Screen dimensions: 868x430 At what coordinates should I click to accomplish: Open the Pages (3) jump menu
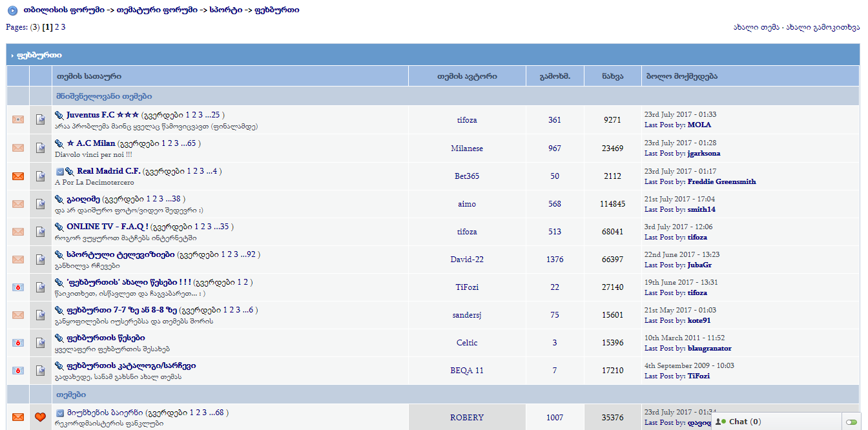coord(23,27)
